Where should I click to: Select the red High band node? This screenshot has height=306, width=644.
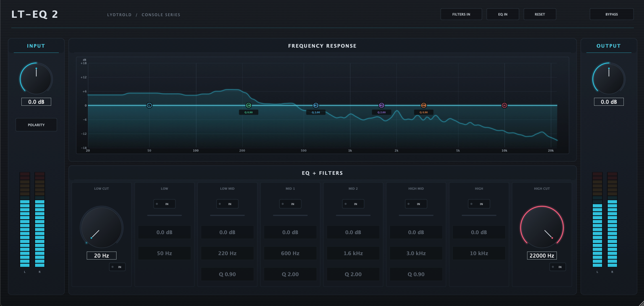tap(504, 105)
